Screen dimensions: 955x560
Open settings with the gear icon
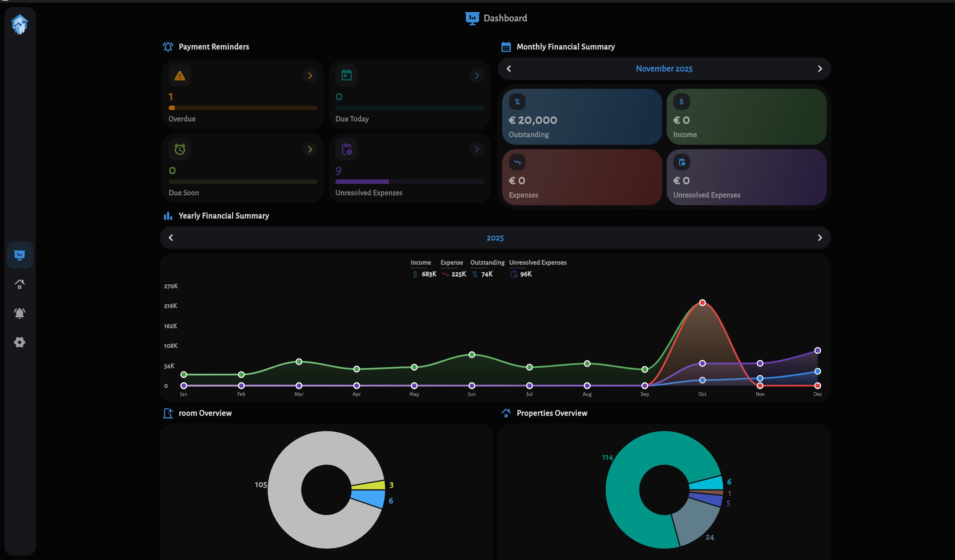pyautogui.click(x=19, y=342)
